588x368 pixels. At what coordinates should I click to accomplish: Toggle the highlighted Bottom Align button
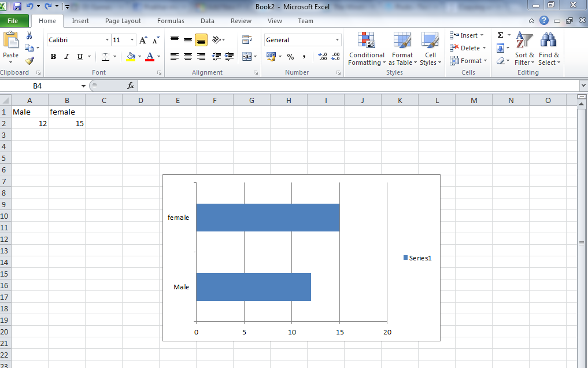point(201,40)
